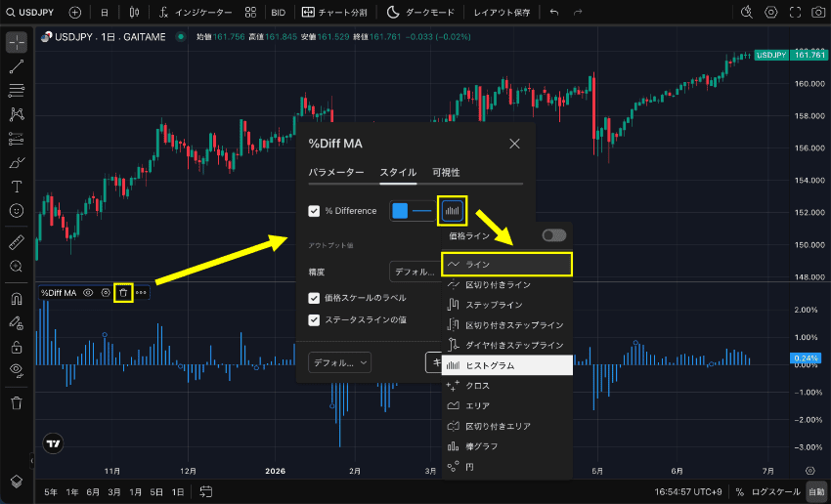Take a chart snapshot camera icon
The image size is (831, 504).
click(818, 12)
